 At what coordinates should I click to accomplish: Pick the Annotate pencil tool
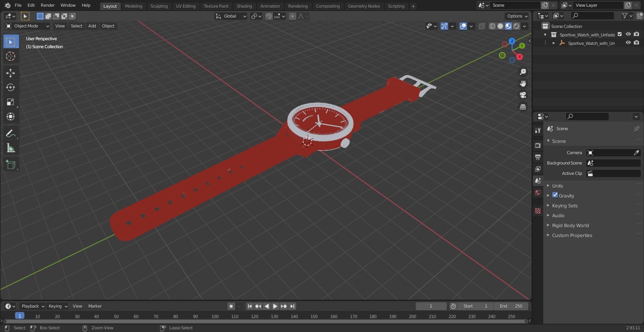pos(10,133)
